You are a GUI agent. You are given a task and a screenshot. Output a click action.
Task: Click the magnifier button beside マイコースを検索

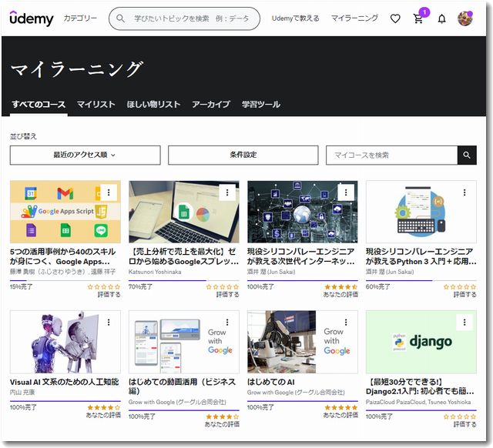pos(467,155)
